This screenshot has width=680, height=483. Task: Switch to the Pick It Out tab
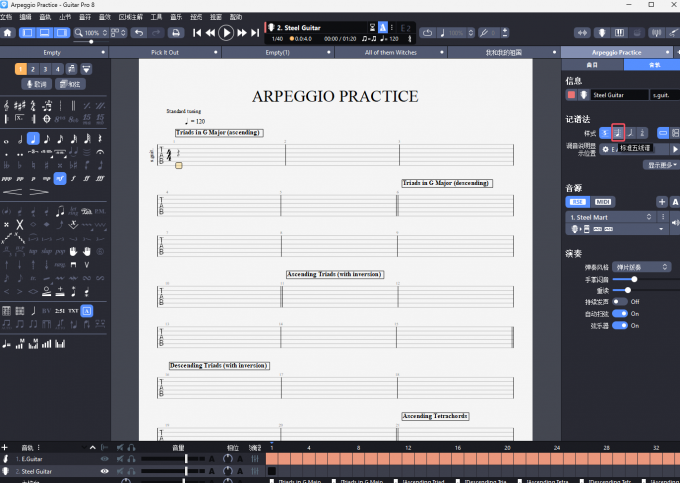coord(165,52)
